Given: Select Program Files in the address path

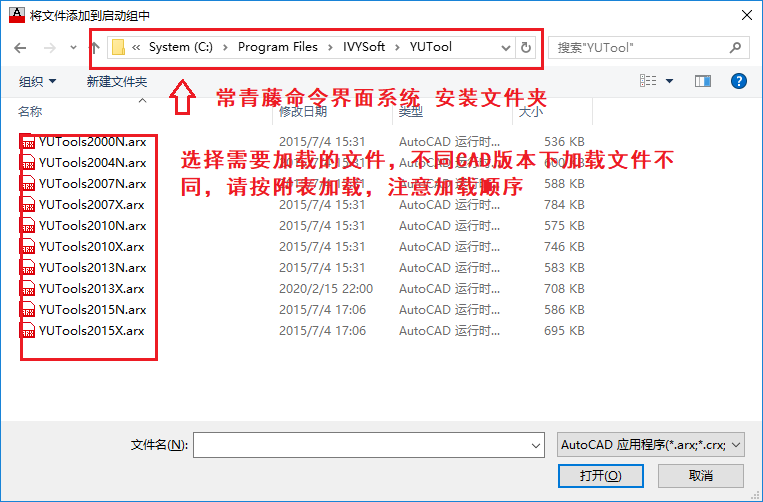Looking at the screenshot, I should coord(277,47).
